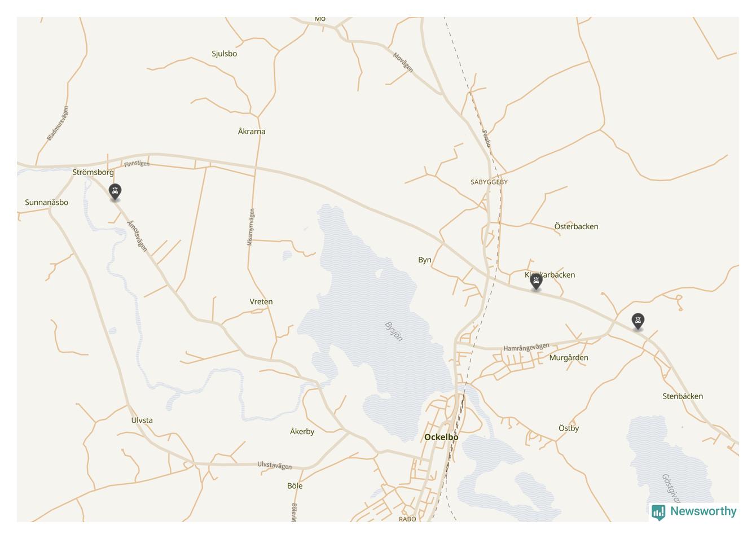Open the Newsworthy link text

[703, 511]
